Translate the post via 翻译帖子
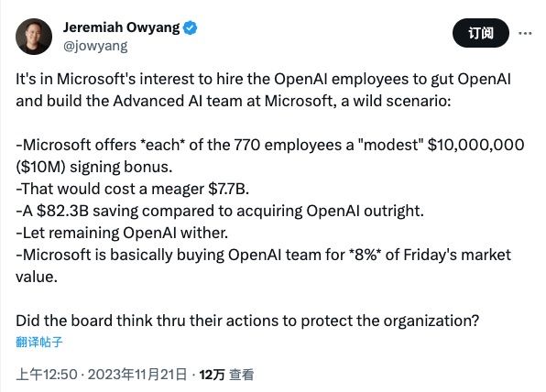 tap(39, 342)
